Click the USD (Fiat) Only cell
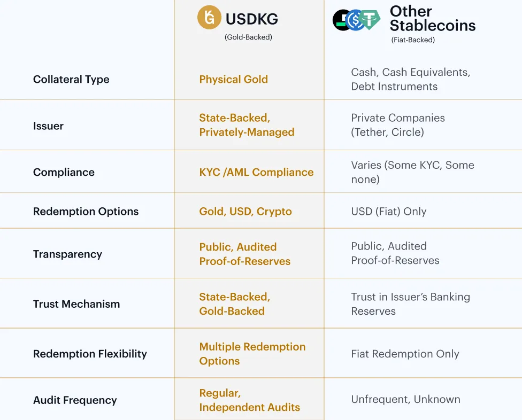The width and height of the screenshot is (522, 420). (388, 211)
